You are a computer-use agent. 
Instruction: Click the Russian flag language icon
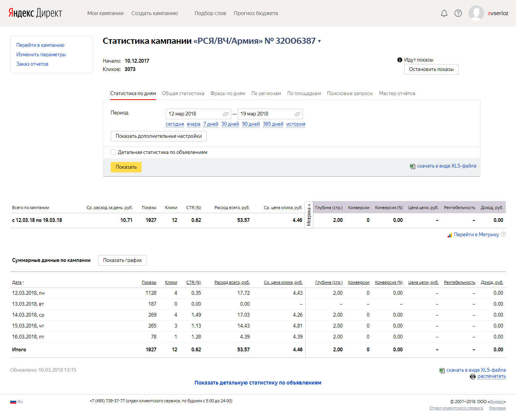(13, 402)
